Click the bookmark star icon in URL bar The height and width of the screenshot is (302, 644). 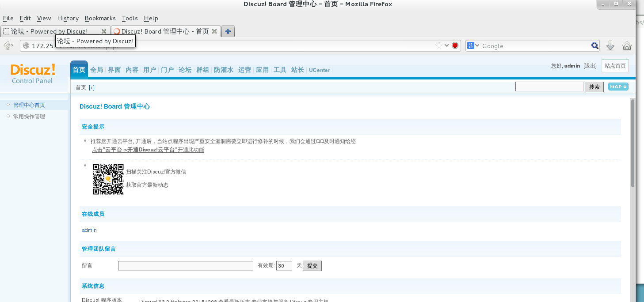click(438, 45)
